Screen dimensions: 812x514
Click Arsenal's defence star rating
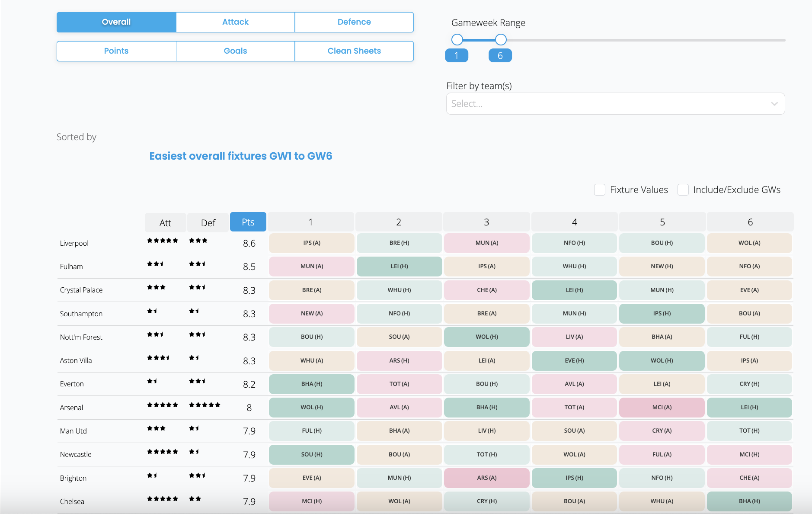pos(205,405)
